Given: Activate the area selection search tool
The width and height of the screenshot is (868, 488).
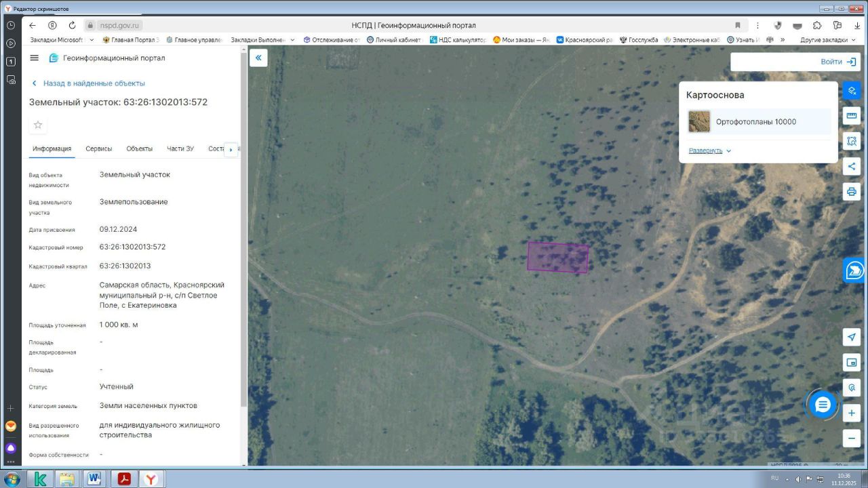Looking at the screenshot, I should (852, 141).
